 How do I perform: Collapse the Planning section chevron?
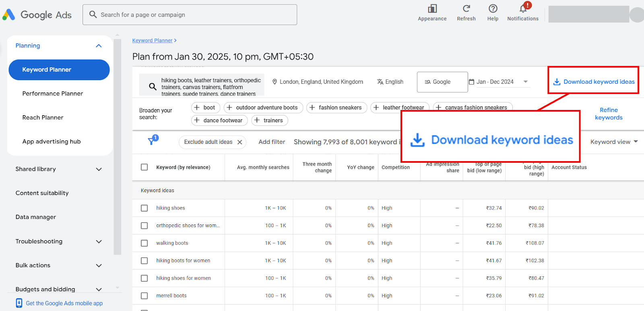pos(99,46)
